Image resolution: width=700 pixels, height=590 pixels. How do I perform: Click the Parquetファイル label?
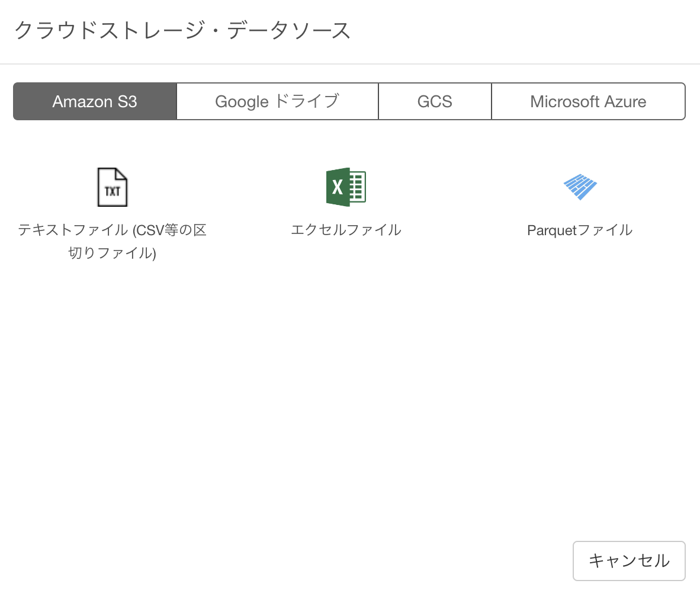(x=580, y=230)
